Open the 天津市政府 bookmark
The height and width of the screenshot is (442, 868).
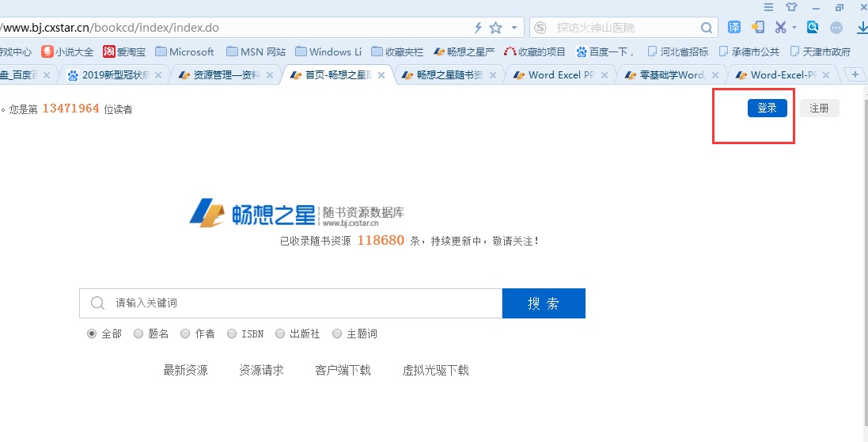click(x=821, y=51)
